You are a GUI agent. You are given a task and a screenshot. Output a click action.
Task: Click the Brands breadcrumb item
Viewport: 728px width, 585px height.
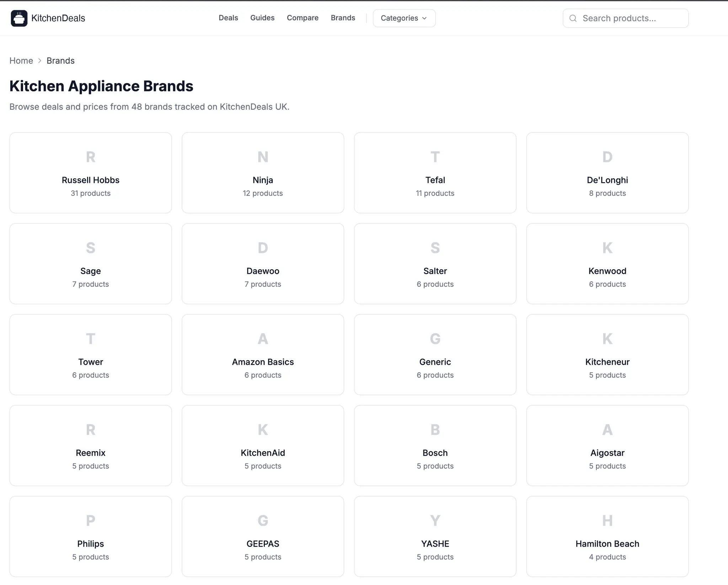pos(60,61)
